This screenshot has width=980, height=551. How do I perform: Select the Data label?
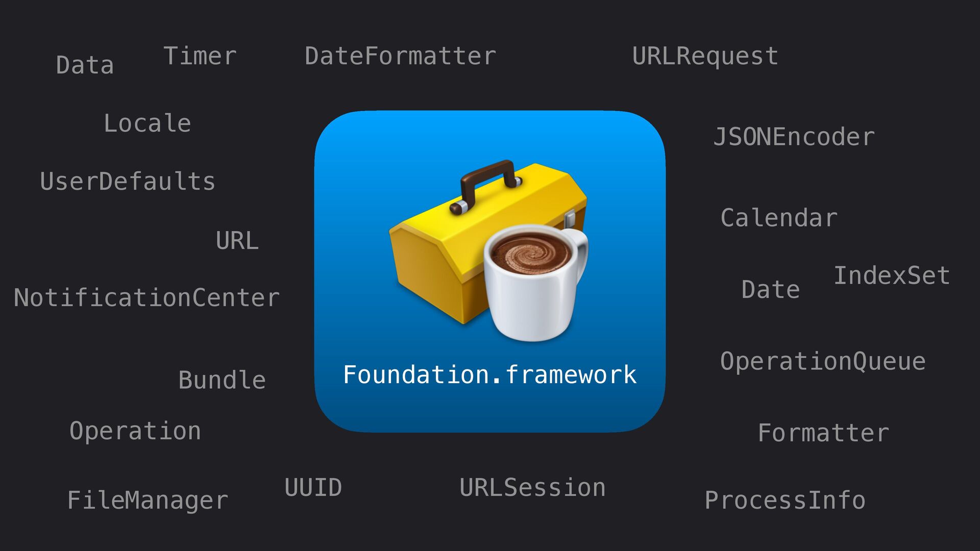pyautogui.click(x=85, y=65)
